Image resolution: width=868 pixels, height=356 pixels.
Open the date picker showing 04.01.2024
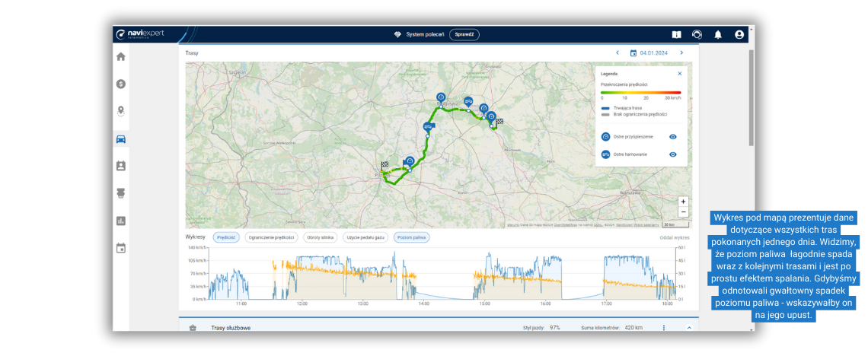point(649,53)
